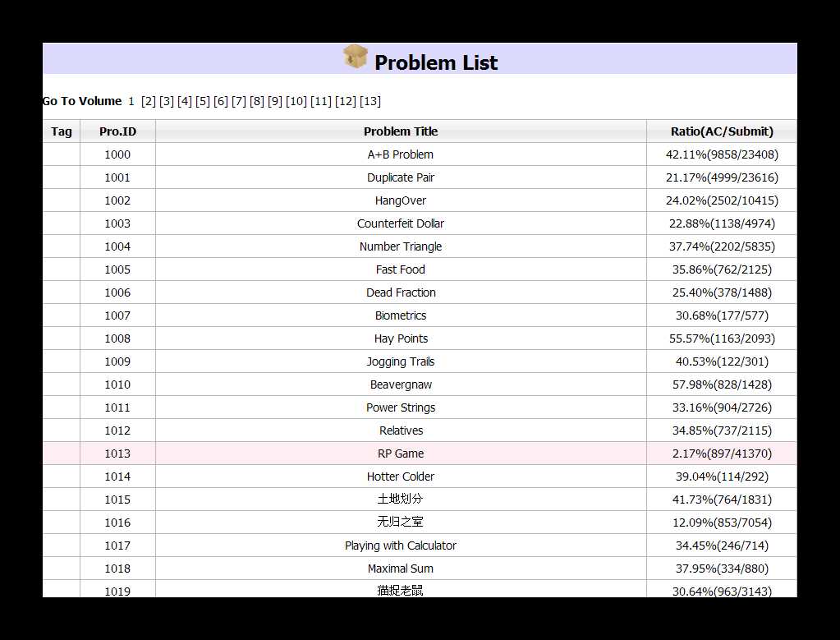Go to volume 12
Image resolution: width=840 pixels, height=640 pixels.
tap(346, 101)
